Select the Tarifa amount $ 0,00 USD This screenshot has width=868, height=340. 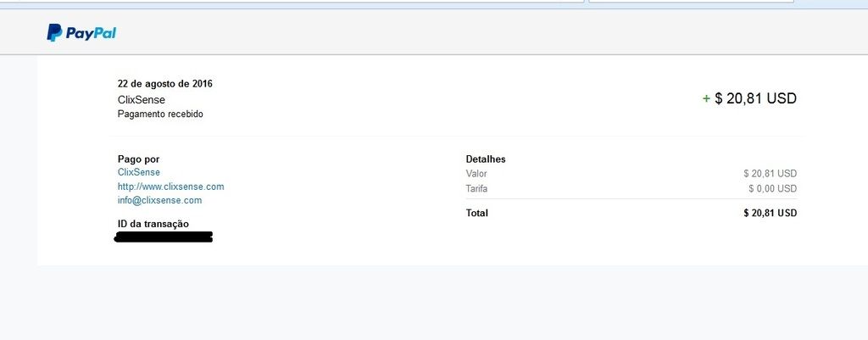coord(773,189)
